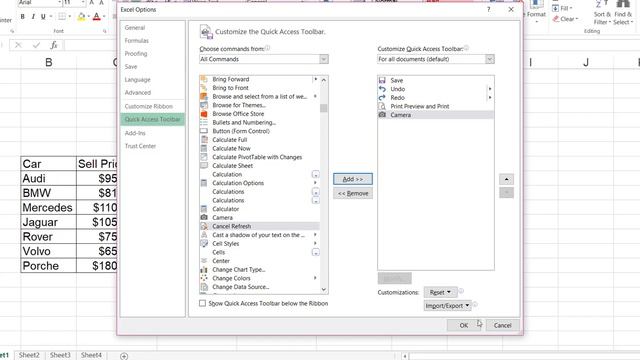The width and height of the screenshot is (640, 360).
Task: Select Redo icon in Quick Access Toolbar list
Action: [382, 98]
